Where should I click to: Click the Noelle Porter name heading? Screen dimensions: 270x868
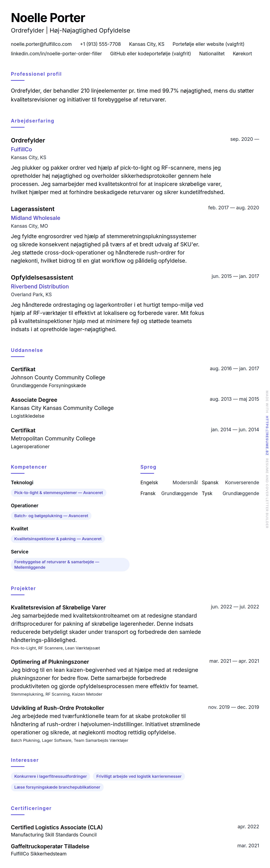(x=48, y=17)
